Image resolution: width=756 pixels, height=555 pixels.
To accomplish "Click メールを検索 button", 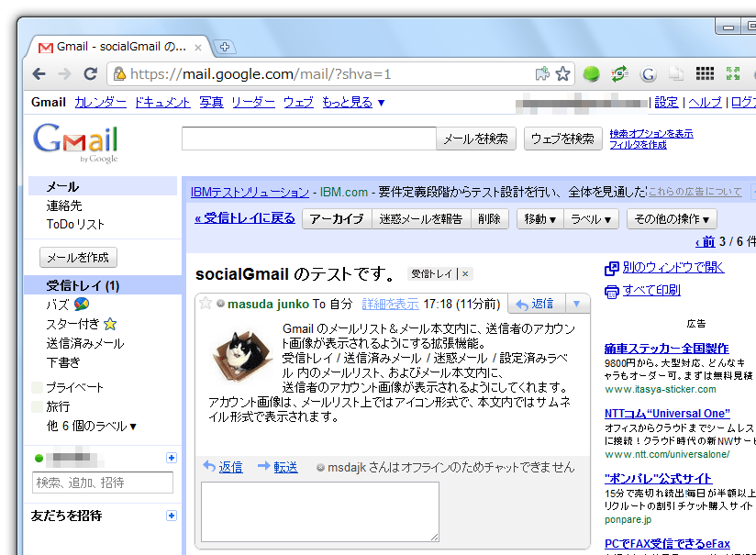I will (476, 139).
